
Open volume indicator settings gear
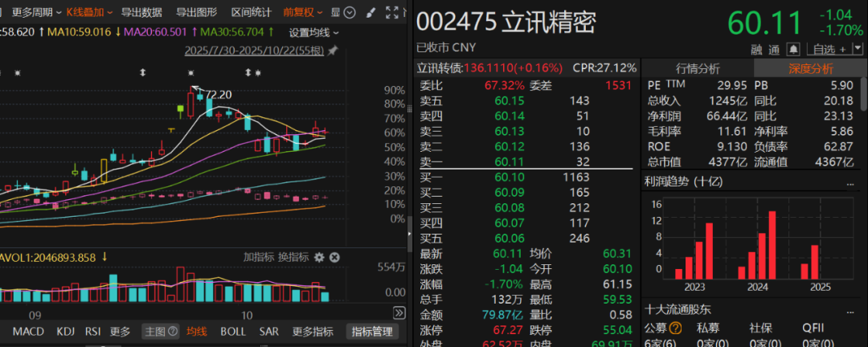pos(319,257)
